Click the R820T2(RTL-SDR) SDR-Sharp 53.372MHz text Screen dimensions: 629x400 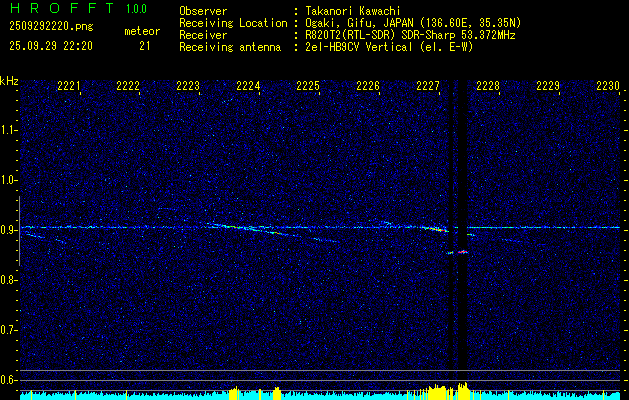tap(410, 35)
